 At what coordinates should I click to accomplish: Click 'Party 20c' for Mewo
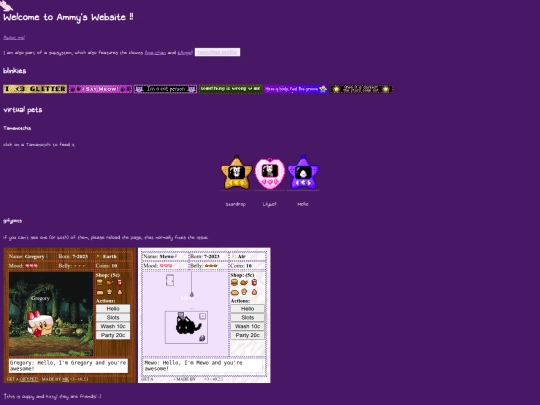(248, 335)
